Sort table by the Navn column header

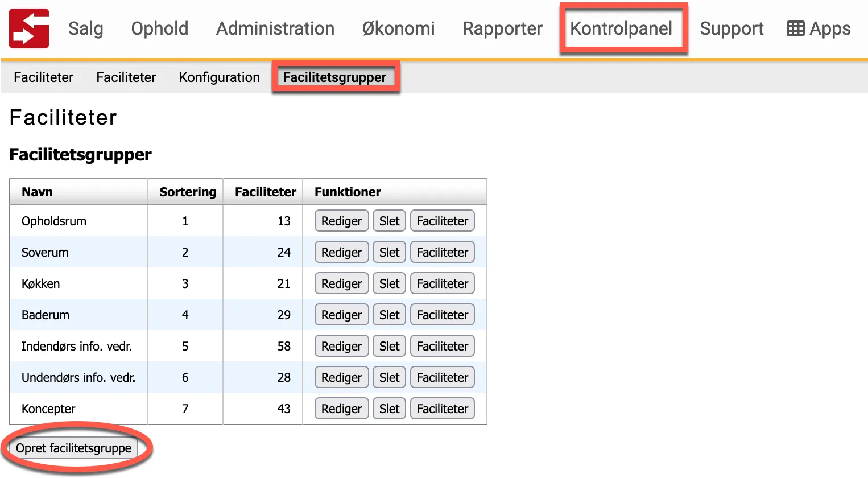[x=37, y=192]
